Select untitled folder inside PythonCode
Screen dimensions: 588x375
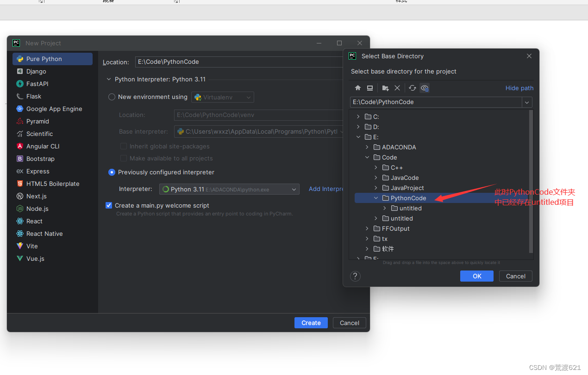click(406, 208)
